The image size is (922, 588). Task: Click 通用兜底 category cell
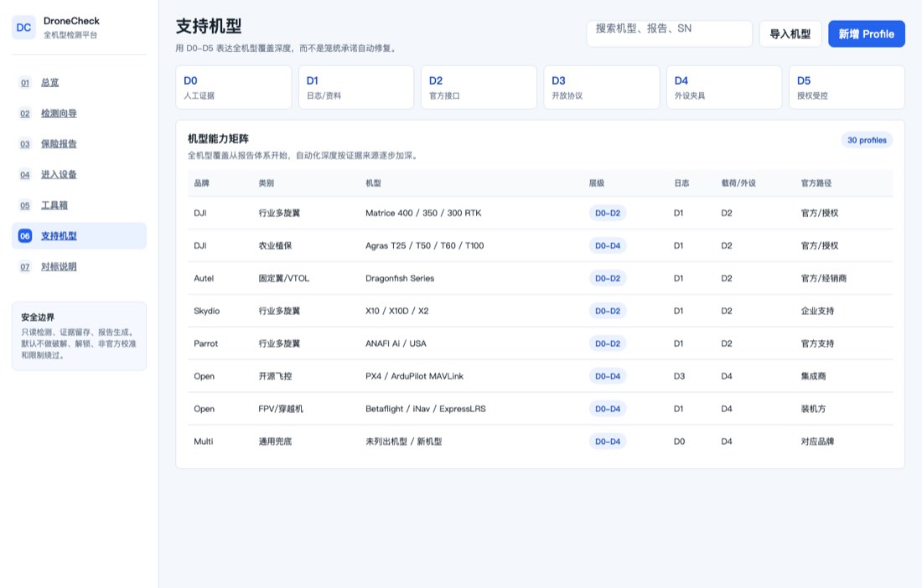275,441
